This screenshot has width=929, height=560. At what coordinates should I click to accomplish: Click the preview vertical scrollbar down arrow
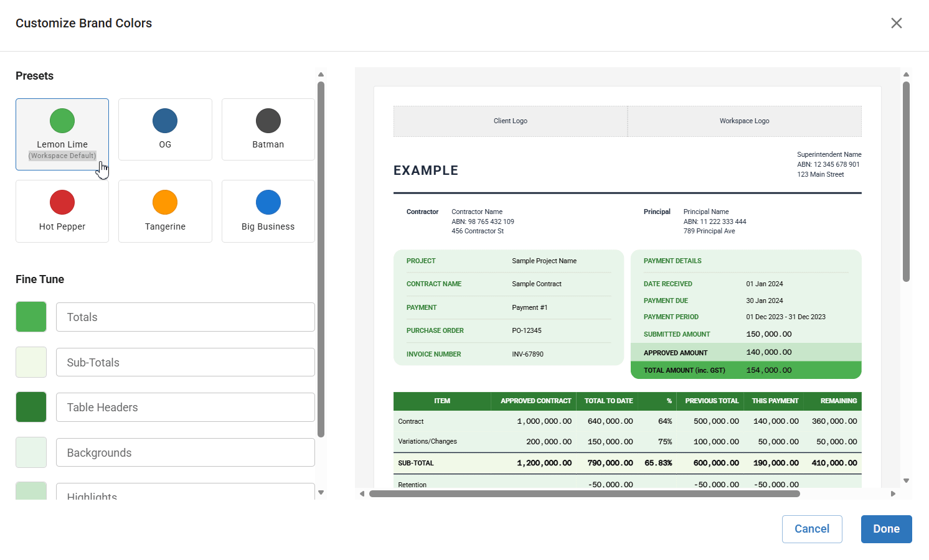coord(907,480)
